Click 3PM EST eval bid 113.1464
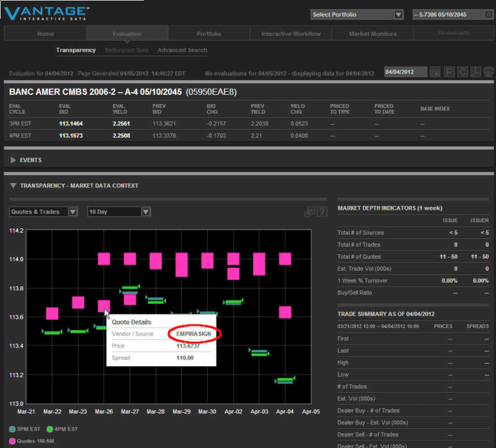The width and height of the screenshot is (496, 448). coord(71,123)
